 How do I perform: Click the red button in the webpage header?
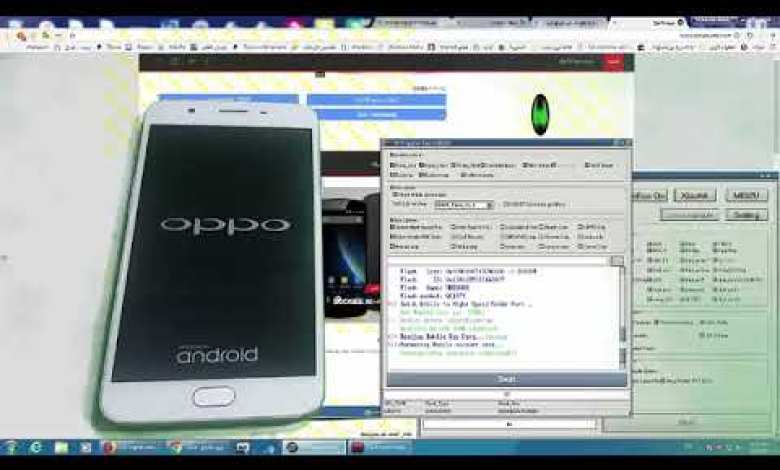[x=614, y=62]
